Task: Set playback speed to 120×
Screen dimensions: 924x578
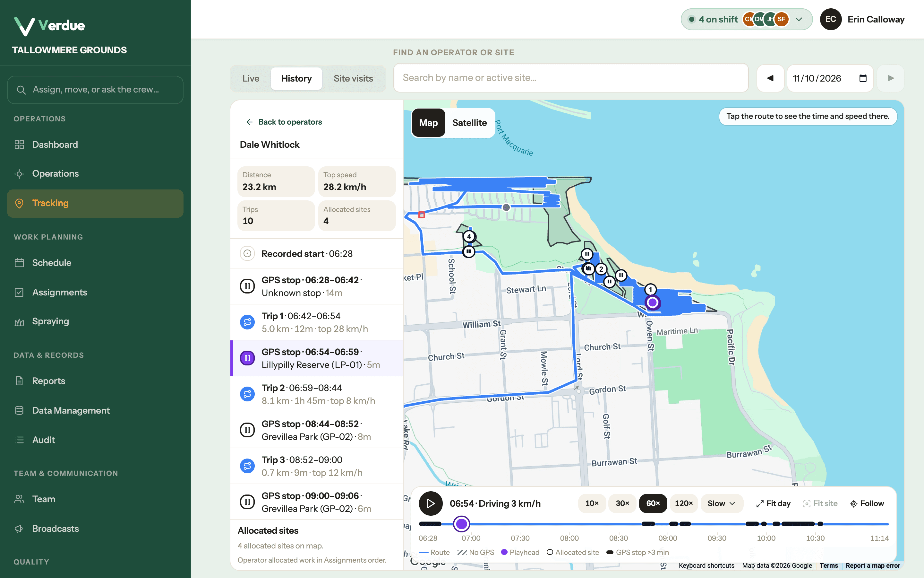Action: 684,504
